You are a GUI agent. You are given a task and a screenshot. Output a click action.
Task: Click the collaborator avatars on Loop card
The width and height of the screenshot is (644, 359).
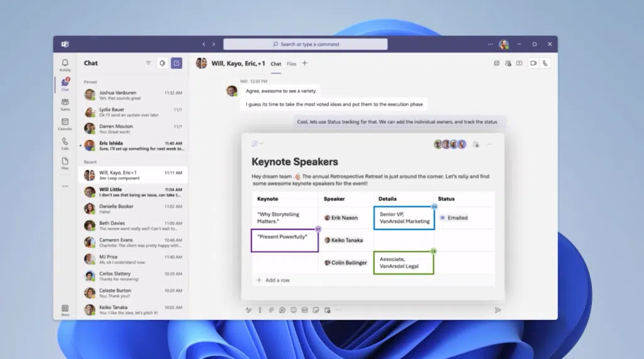450,144
